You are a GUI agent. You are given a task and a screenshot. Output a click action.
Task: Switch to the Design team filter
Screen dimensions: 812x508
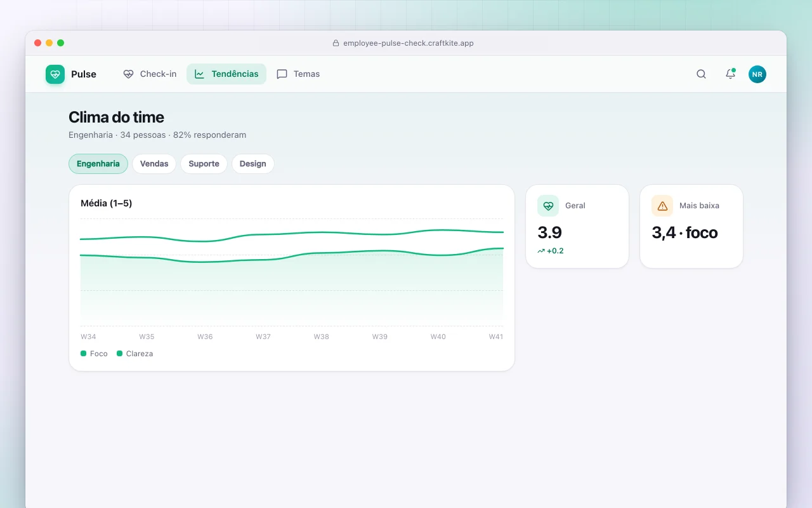pyautogui.click(x=252, y=164)
